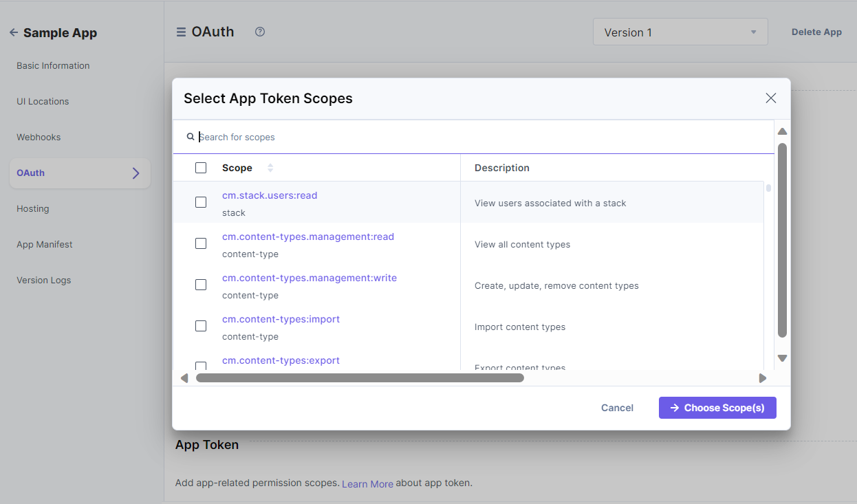The image size is (857, 504).
Task: Click the vertical scrollbar up arrow
Action: (782, 132)
